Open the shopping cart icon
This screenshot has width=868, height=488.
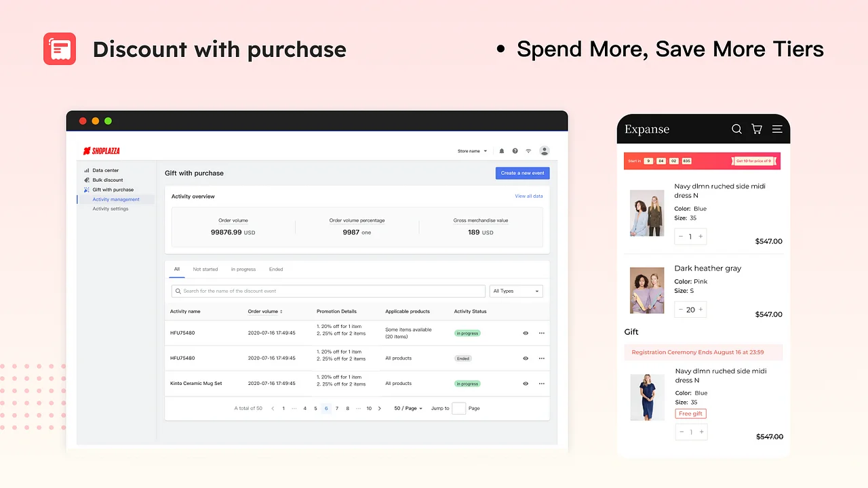tap(756, 129)
